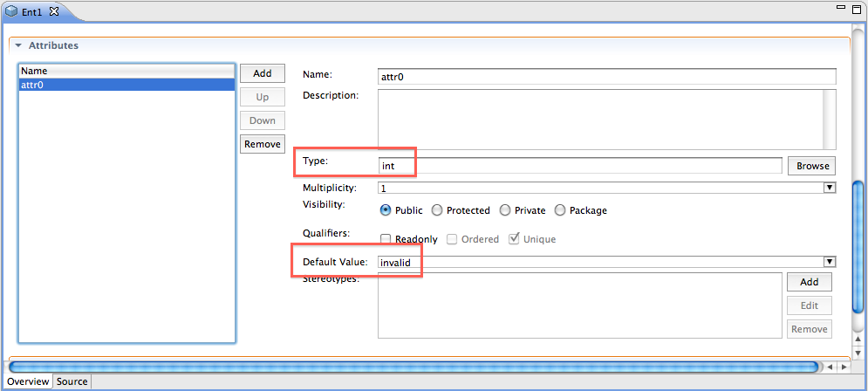Click the horizontal scrollbar thumb
Screen dimensions: 868x391
click(413, 367)
